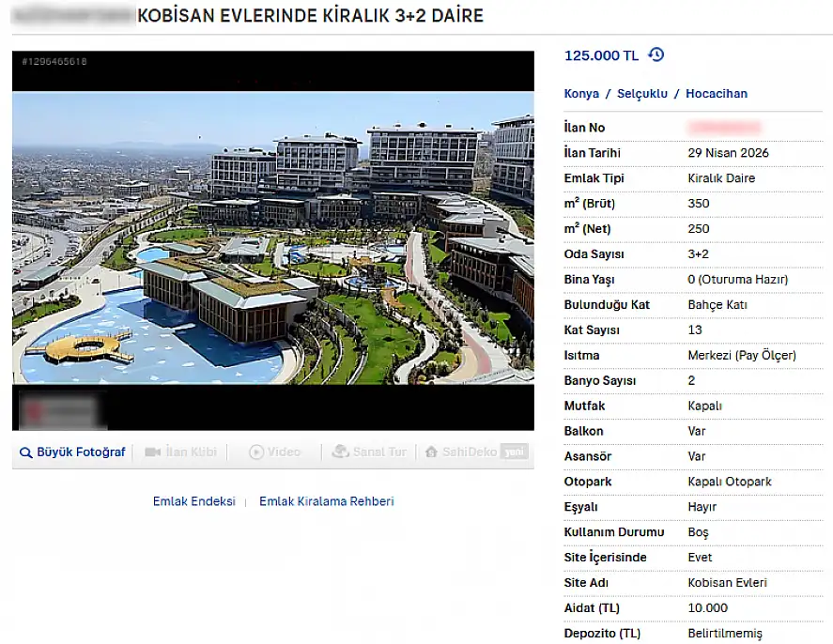Go to the Selçuklu district link
This screenshot has height=644, width=833.
coord(642,94)
